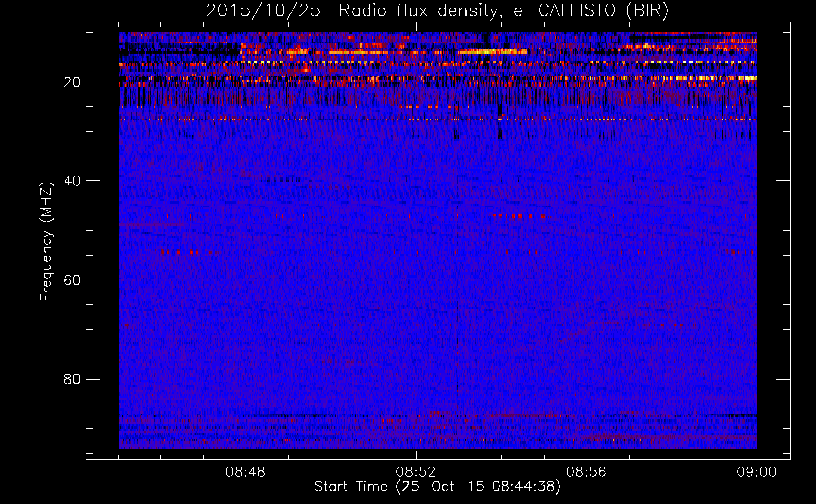
Task: Select the 20 frequency tick label
Action: tap(72, 82)
